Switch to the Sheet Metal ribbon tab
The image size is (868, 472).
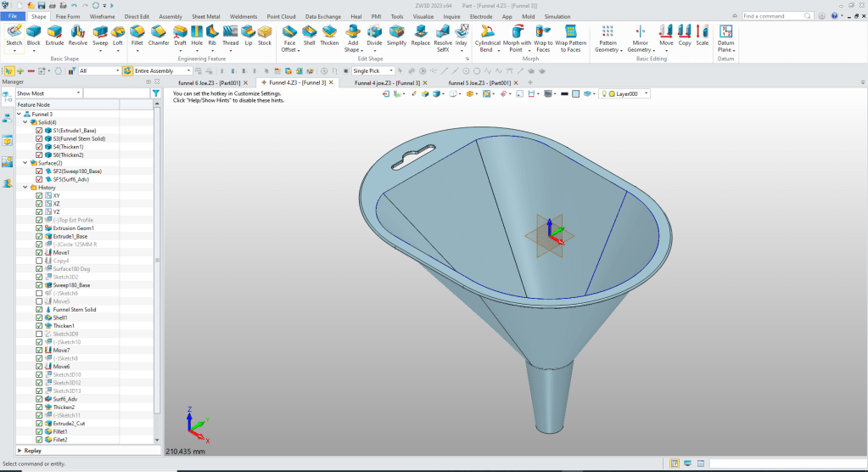tap(206, 16)
